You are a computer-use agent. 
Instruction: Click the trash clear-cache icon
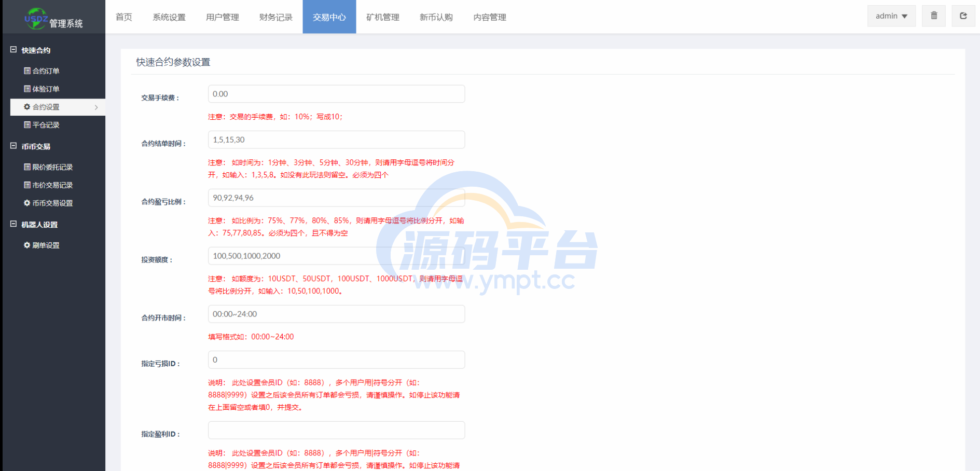click(x=934, y=16)
